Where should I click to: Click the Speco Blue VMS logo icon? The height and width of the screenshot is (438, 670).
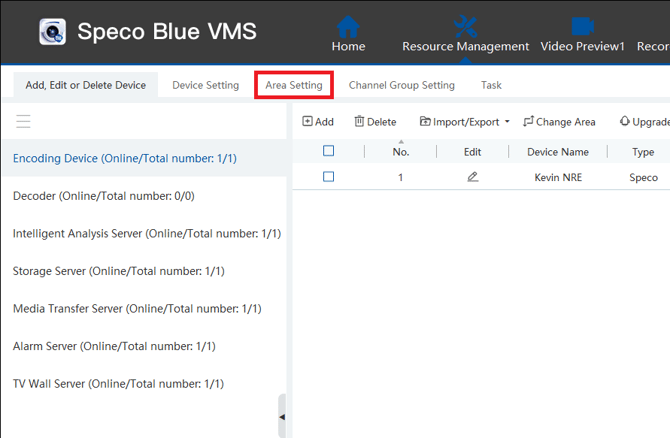click(52, 32)
